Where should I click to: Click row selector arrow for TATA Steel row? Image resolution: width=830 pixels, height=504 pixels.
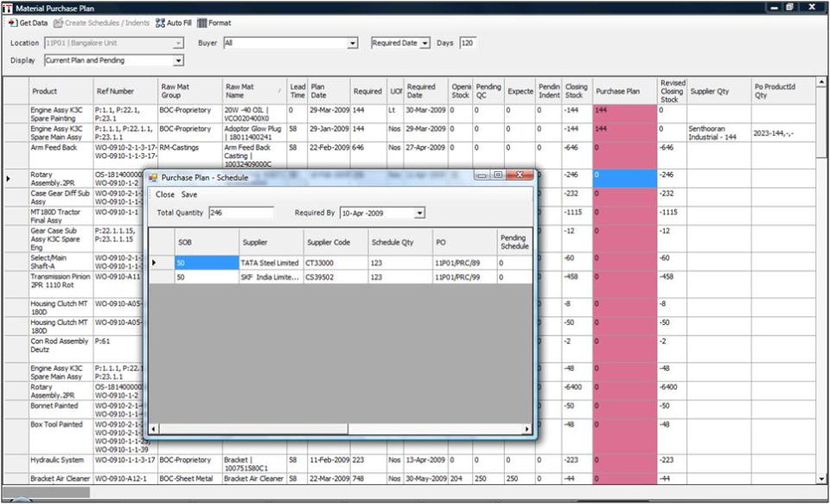pyautogui.click(x=154, y=263)
